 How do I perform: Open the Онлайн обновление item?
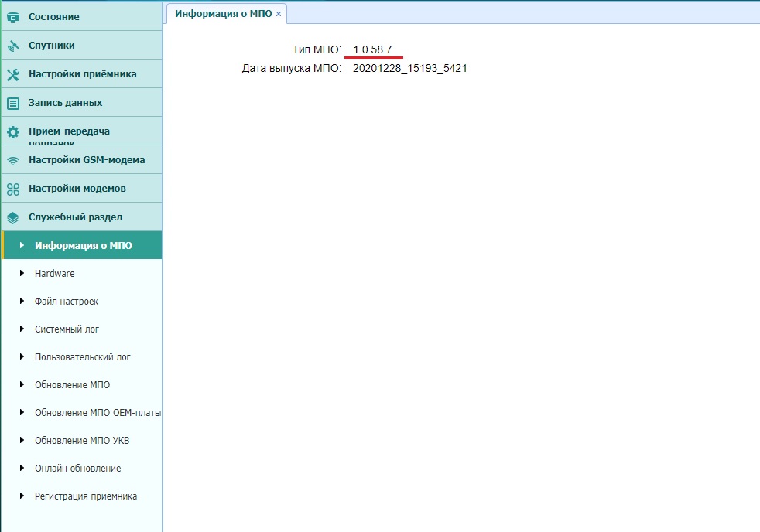click(x=82, y=468)
